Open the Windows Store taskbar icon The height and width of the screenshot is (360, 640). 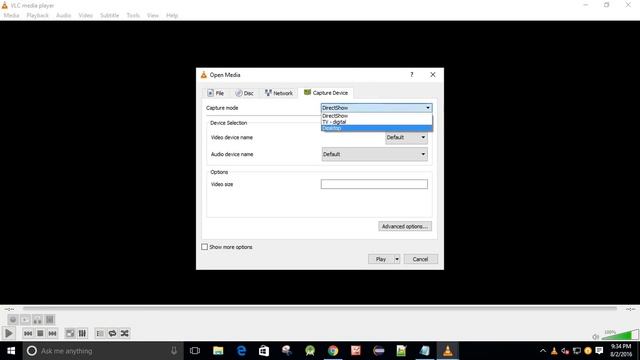264,351
